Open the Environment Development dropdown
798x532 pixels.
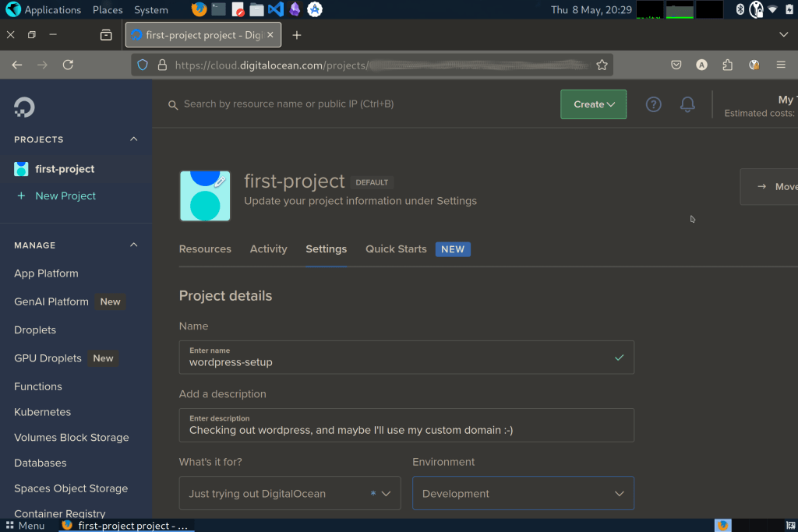pos(523,493)
